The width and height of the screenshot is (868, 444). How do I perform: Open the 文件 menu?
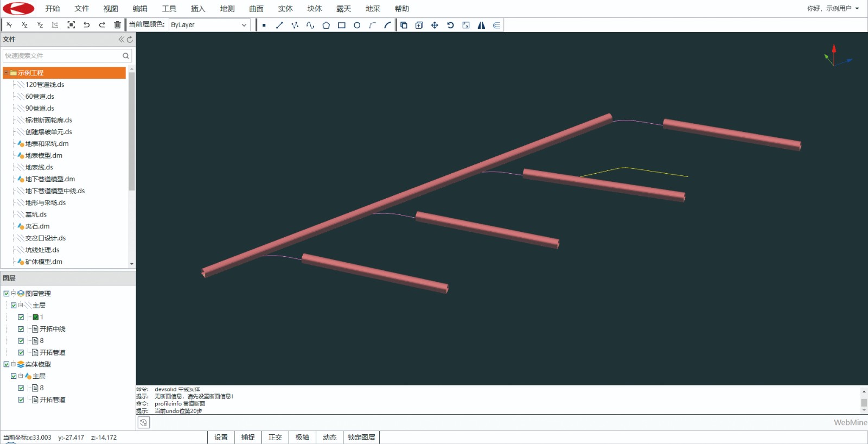coord(82,9)
